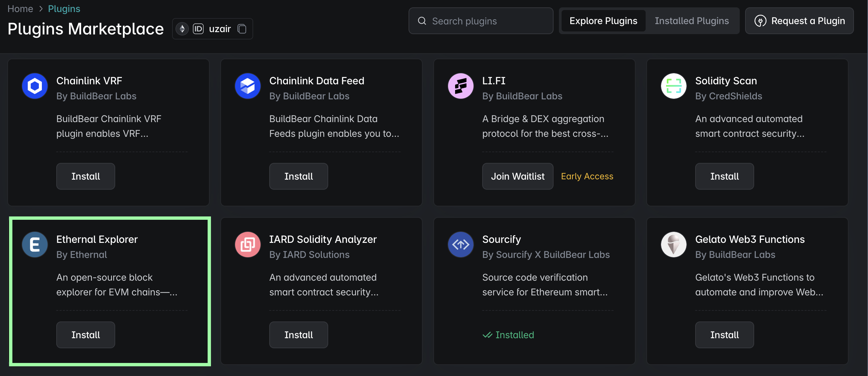Click the uzair sandbox name
This screenshot has height=376, width=868.
220,29
